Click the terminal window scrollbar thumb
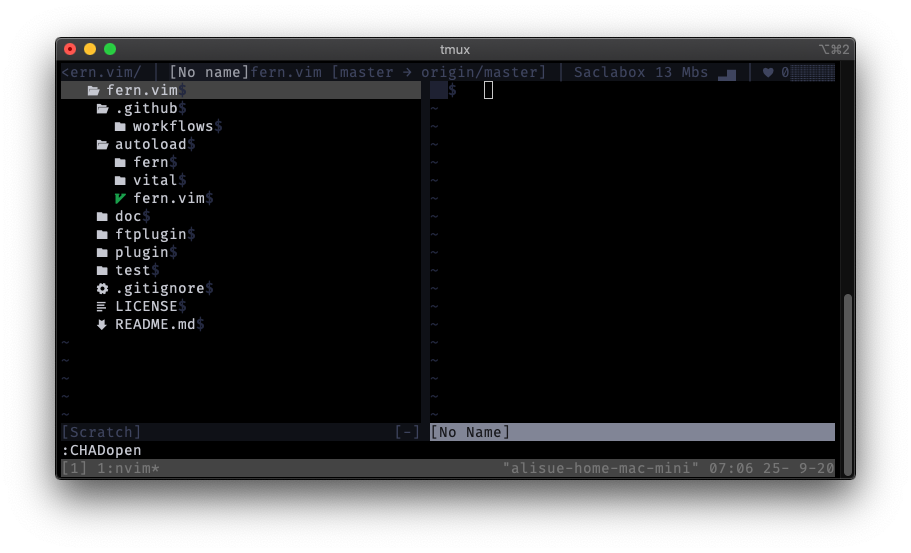This screenshot has width=911, height=553. click(x=848, y=386)
